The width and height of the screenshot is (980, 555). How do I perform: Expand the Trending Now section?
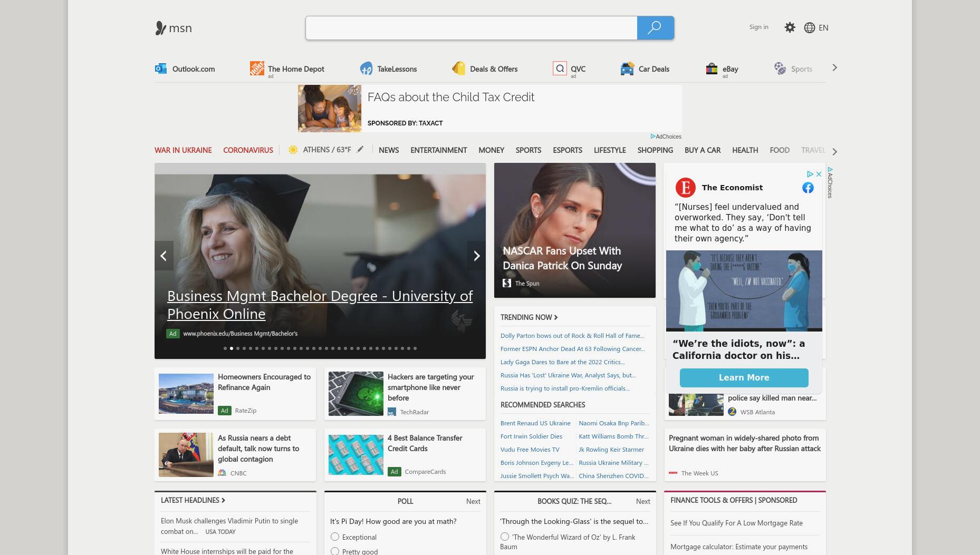pos(529,317)
